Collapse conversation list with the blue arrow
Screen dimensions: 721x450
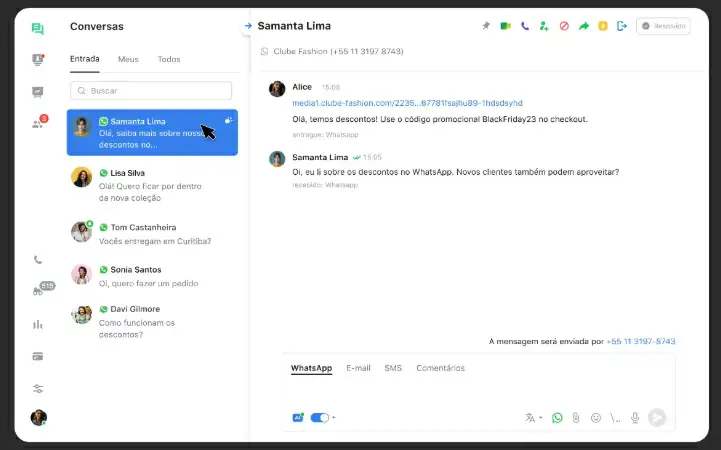point(248,26)
